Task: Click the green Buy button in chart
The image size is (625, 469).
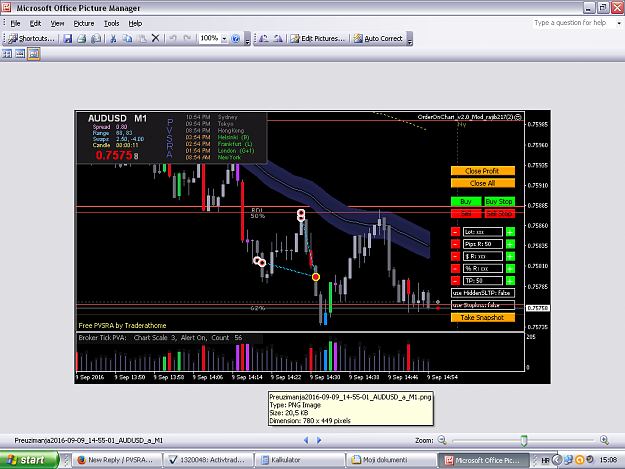Action: [466, 202]
